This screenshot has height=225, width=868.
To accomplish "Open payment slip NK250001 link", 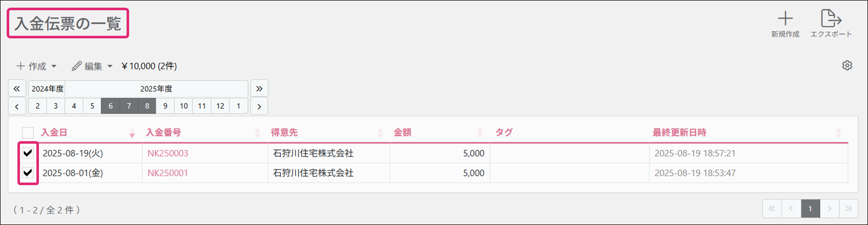I will [x=168, y=173].
